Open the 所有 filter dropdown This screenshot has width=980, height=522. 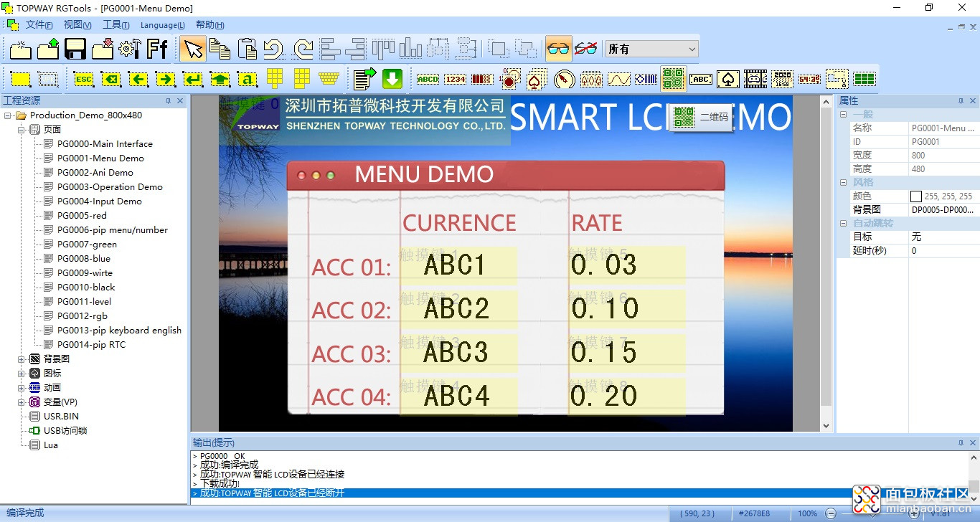click(652, 49)
